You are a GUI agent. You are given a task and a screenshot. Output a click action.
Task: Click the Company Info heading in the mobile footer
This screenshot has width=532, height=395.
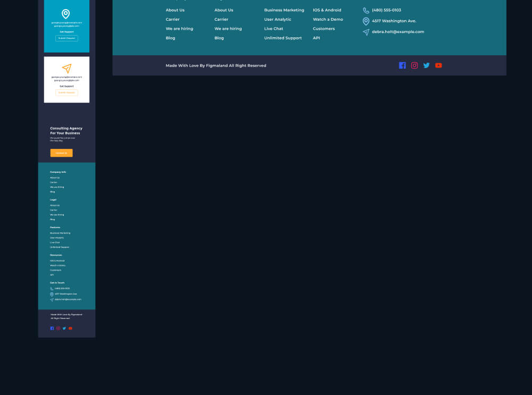coord(58,172)
